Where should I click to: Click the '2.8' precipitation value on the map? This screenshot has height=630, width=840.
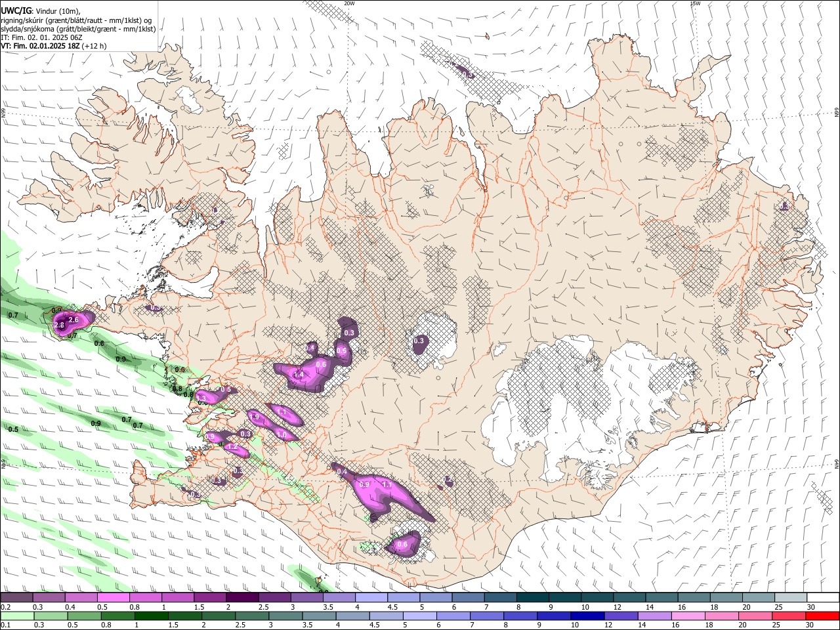coord(59,325)
